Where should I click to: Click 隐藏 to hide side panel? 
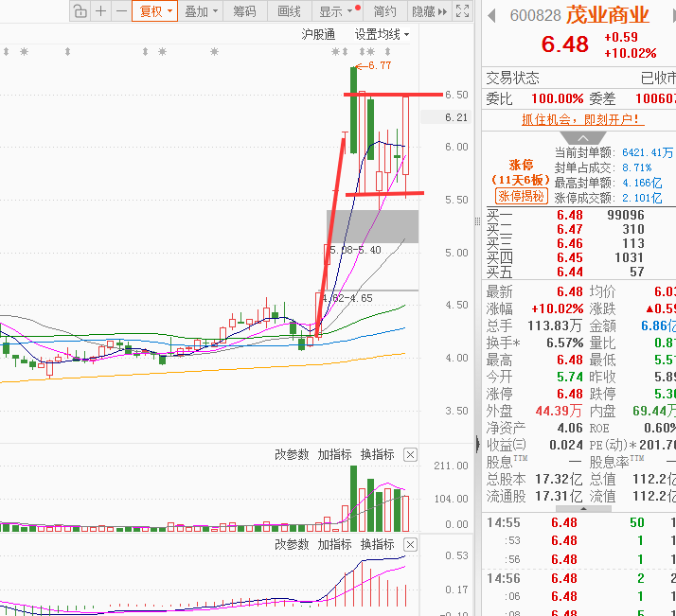pos(430,11)
